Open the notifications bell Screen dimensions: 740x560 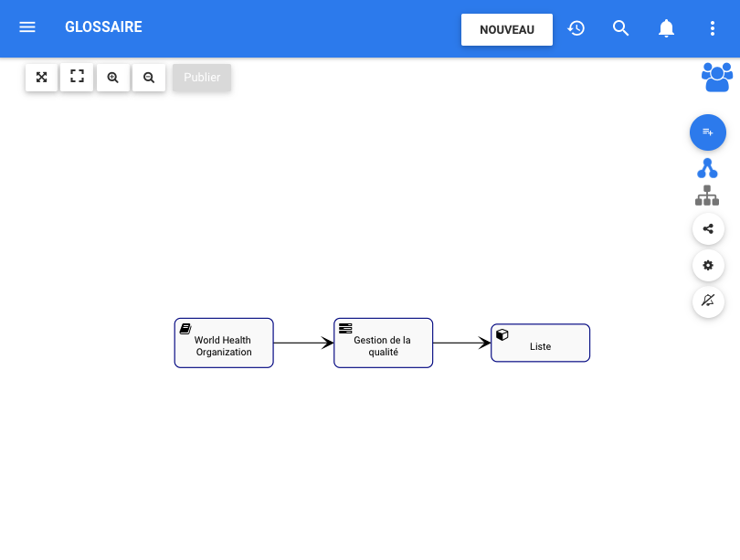pos(667,28)
